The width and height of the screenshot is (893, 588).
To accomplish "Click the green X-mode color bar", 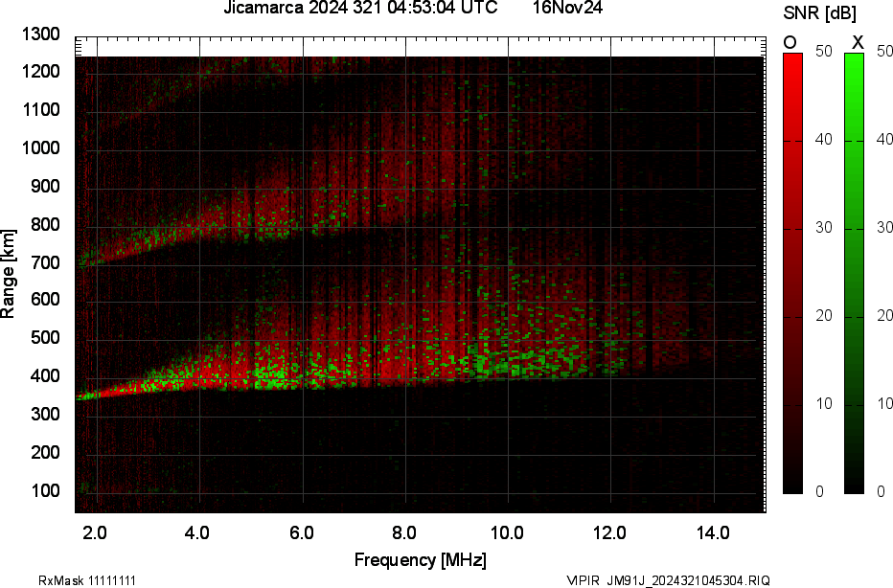I will (x=854, y=273).
